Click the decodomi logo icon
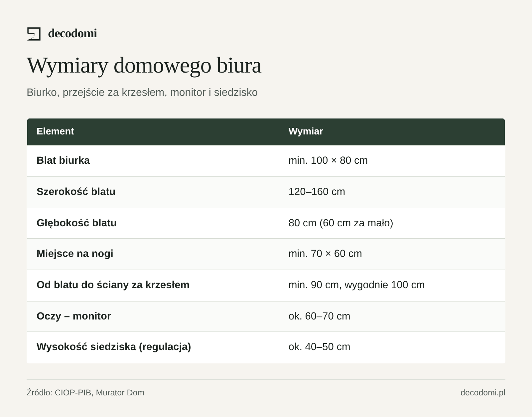This screenshot has height=418, width=532. [x=34, y=34]
